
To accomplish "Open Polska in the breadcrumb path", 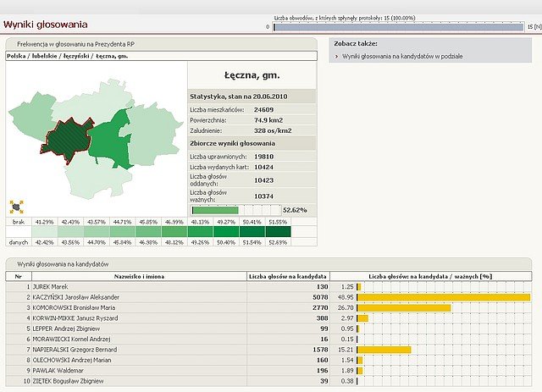I will pyautogui.click(x=18, y=56).
